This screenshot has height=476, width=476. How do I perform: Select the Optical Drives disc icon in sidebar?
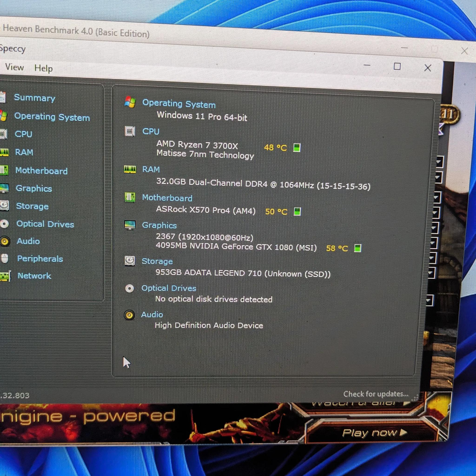pos(4,224)
